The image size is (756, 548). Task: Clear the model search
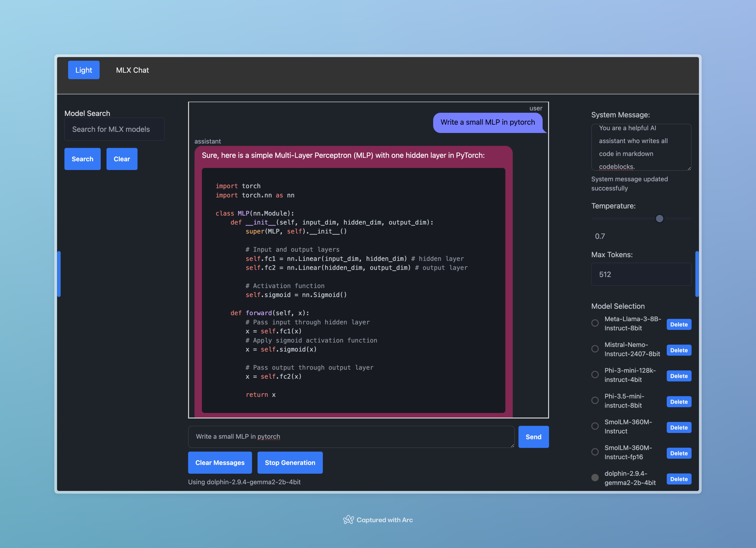(122, 159)
